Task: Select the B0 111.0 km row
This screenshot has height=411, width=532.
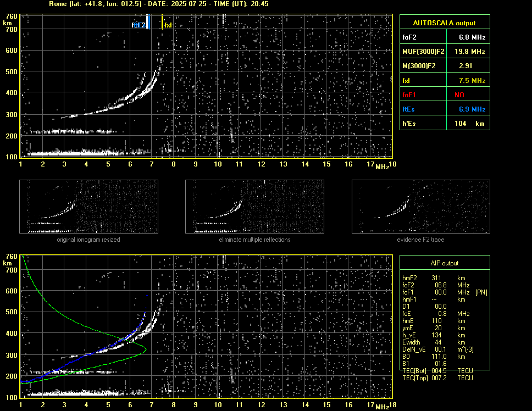Action: 434,357
